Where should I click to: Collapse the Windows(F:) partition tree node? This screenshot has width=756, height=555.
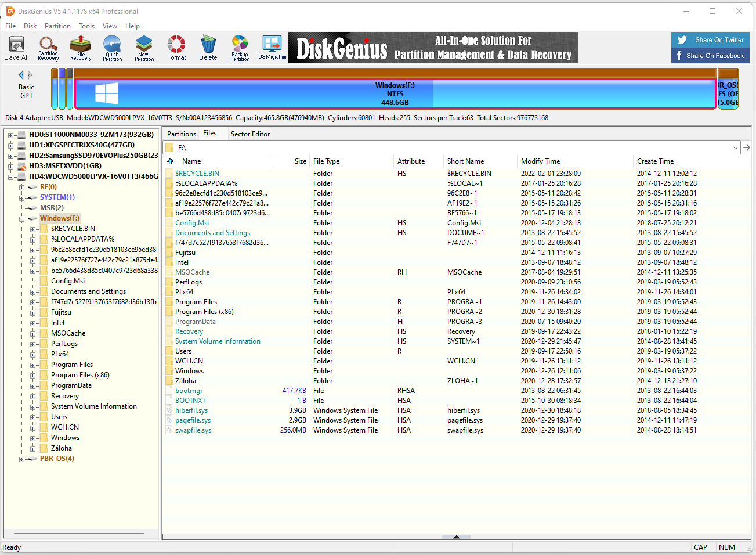pyautogui.click(x=22, y=219)
